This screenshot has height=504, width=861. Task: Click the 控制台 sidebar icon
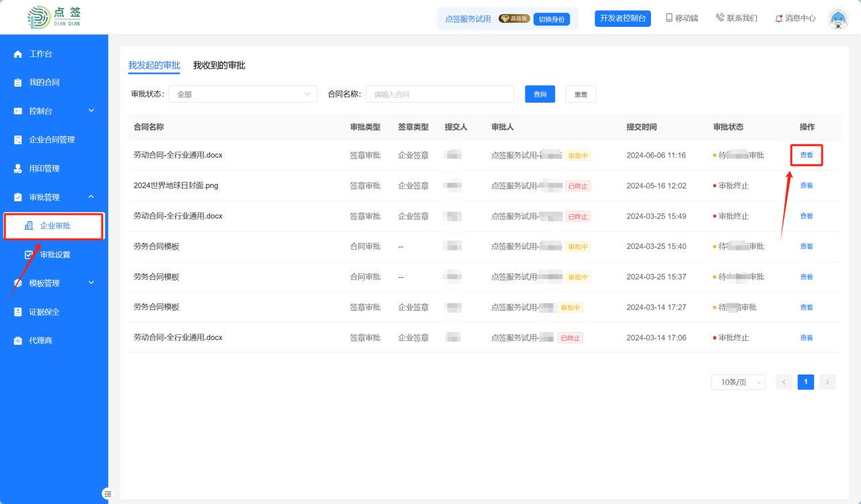[18, 111]
